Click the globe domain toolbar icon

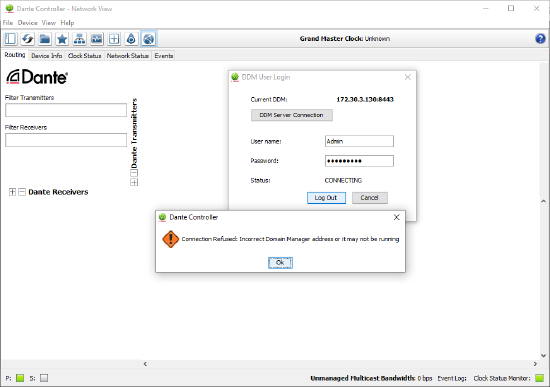click(x=149, y=39)
